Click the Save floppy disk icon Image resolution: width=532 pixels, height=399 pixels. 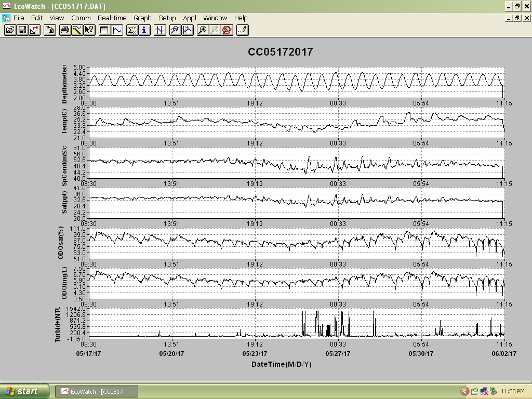(22, 30)
